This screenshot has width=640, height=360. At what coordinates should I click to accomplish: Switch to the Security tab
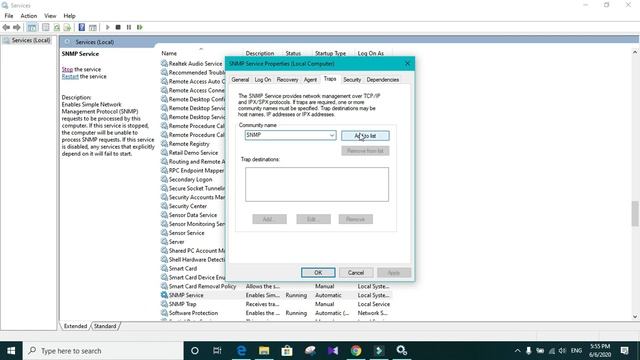point(352,80)
